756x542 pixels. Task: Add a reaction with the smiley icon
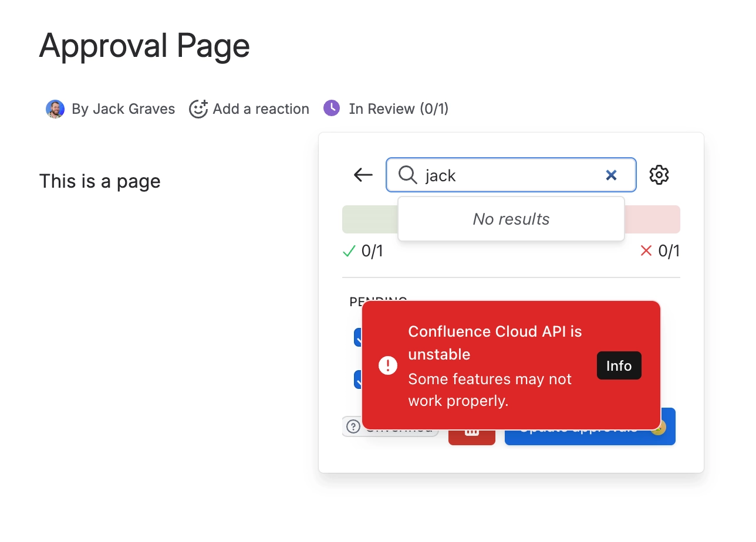(198, 108)
